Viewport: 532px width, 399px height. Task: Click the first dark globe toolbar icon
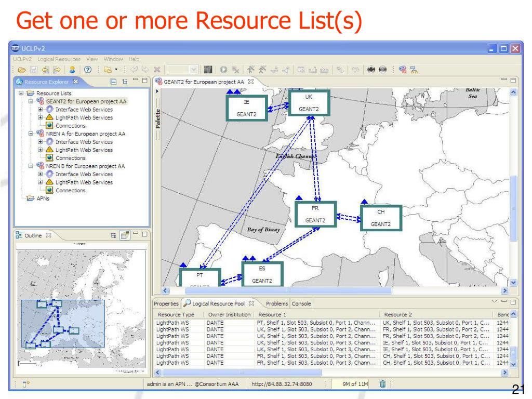coord(371,70)
